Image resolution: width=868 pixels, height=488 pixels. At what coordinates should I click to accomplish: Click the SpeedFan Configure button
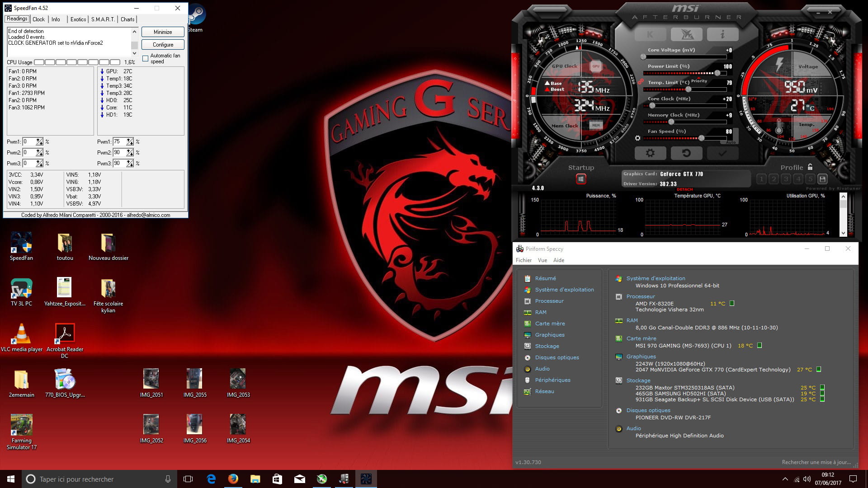click(x=163, y=45)
